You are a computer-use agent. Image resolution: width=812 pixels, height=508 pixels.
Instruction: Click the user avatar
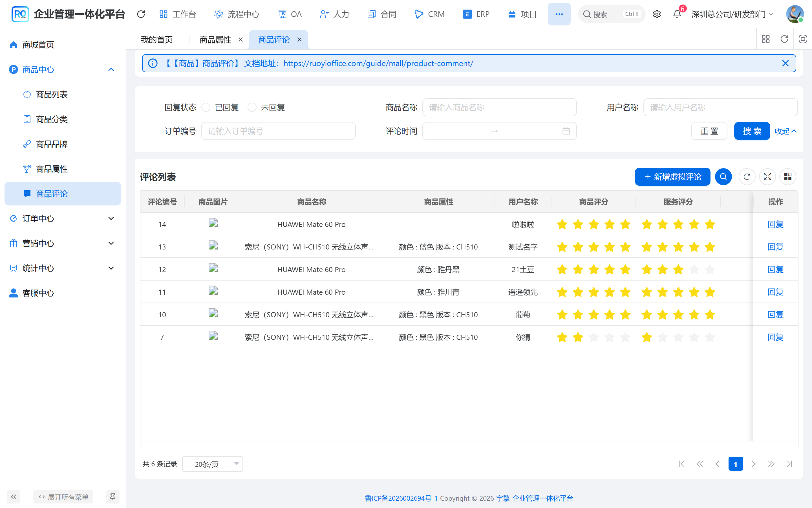coord(795,14)
